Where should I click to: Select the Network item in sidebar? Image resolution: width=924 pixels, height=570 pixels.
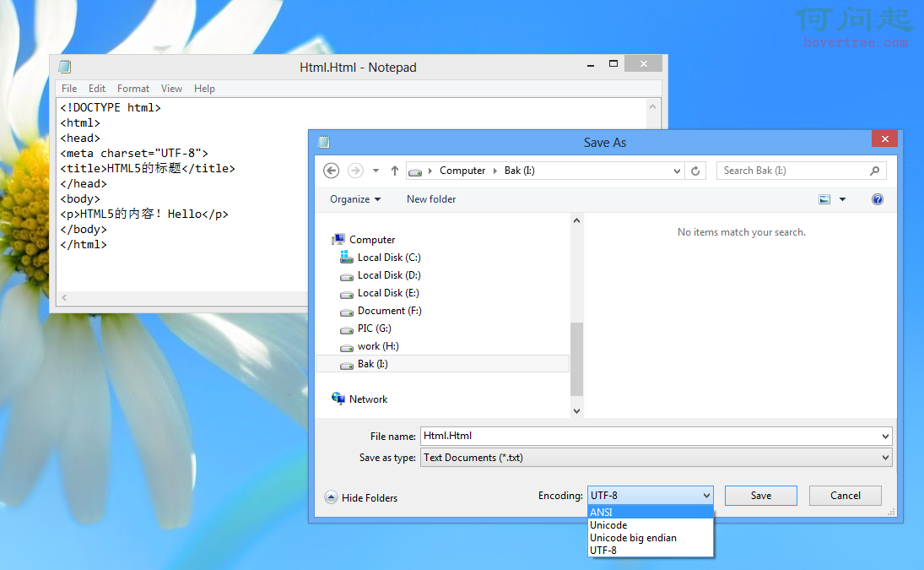click(368, 399)
